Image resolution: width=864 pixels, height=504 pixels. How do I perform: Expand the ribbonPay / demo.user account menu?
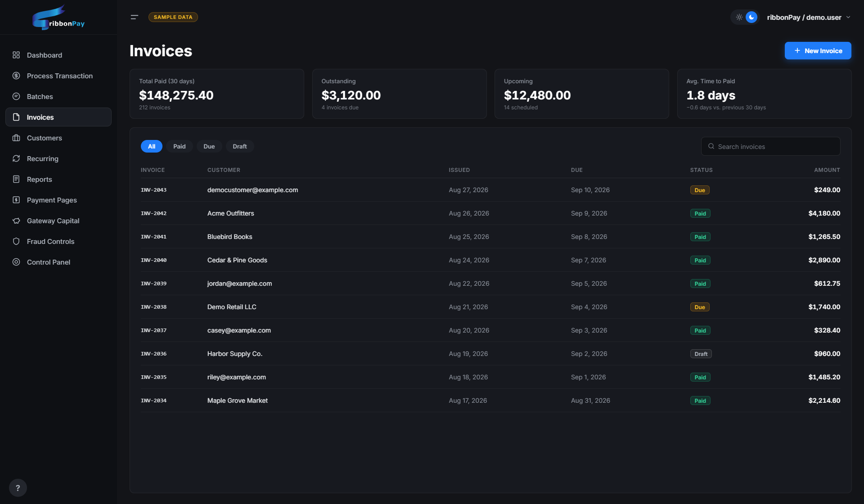pos(809,17)
